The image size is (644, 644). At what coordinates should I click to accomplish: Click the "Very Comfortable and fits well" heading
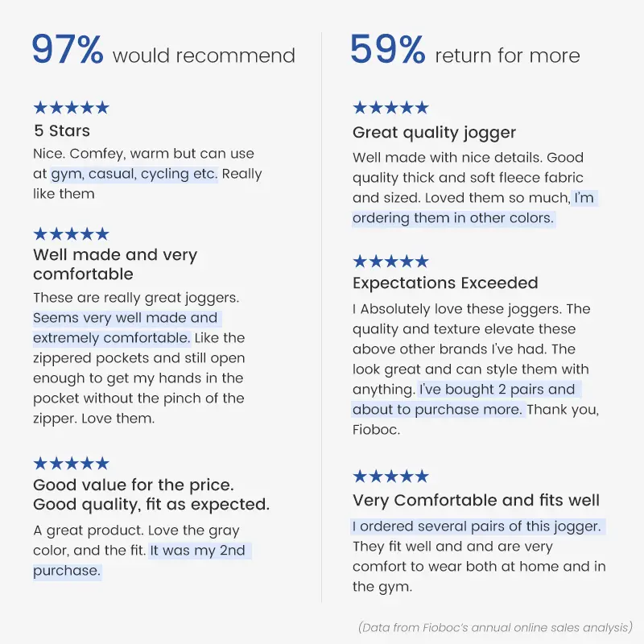click(476, 501)
